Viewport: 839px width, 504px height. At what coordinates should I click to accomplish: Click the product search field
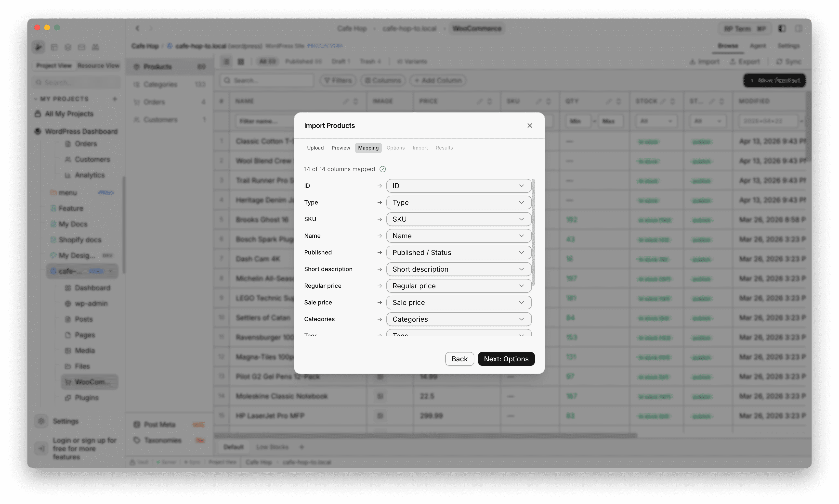267,80
